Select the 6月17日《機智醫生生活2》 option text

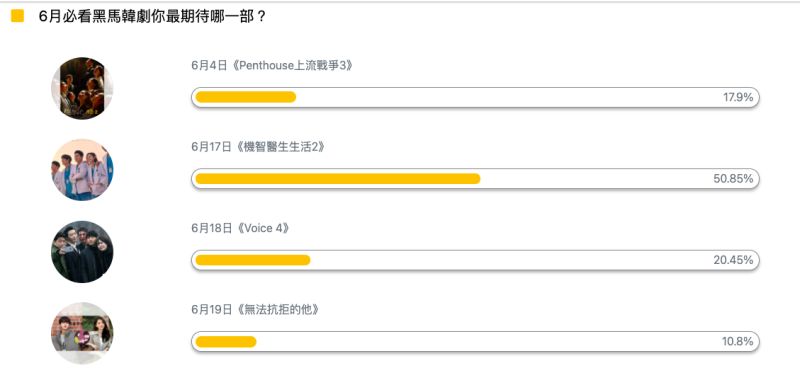(258, 147)
